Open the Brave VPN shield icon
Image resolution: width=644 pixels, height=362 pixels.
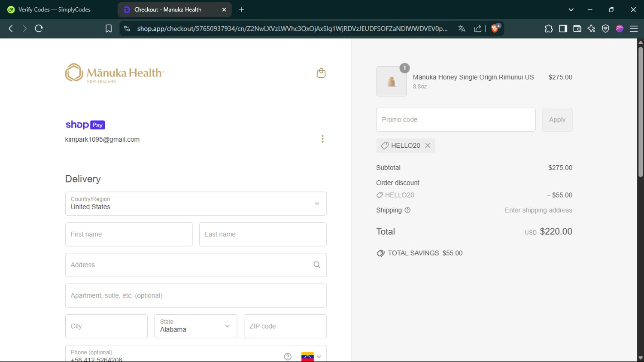(x=605, y=28)
